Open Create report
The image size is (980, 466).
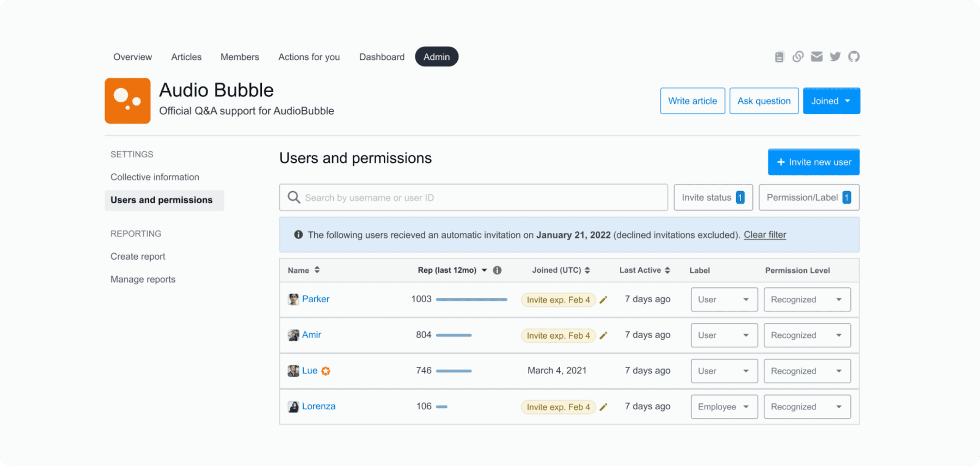[138, 256]
